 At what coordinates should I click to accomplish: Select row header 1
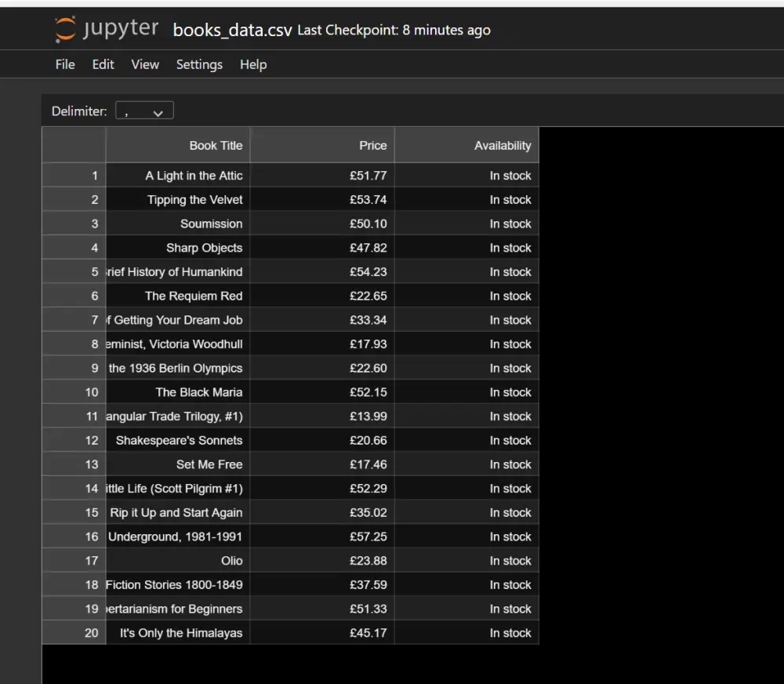[x=74, y=176]
